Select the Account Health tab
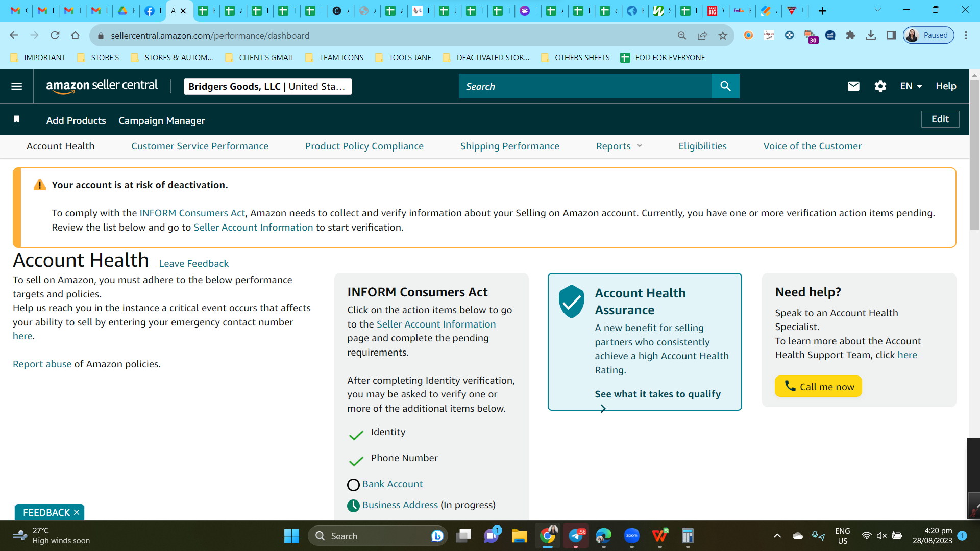Screen dimensions: 980x551 61,146
